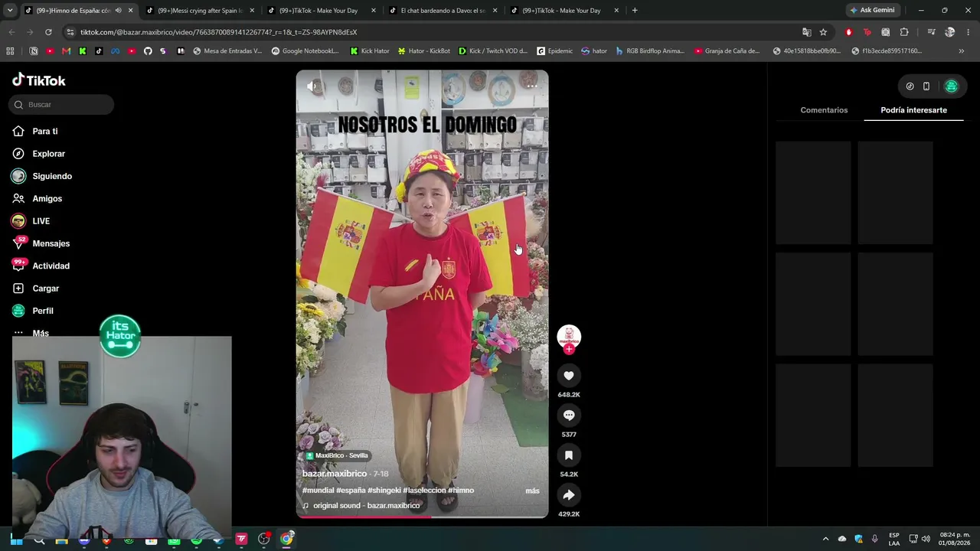Open the Google NotebookLM bookmark
This screenshot has width=980, height=551.
pyautogui.click(x=305, y=51)
